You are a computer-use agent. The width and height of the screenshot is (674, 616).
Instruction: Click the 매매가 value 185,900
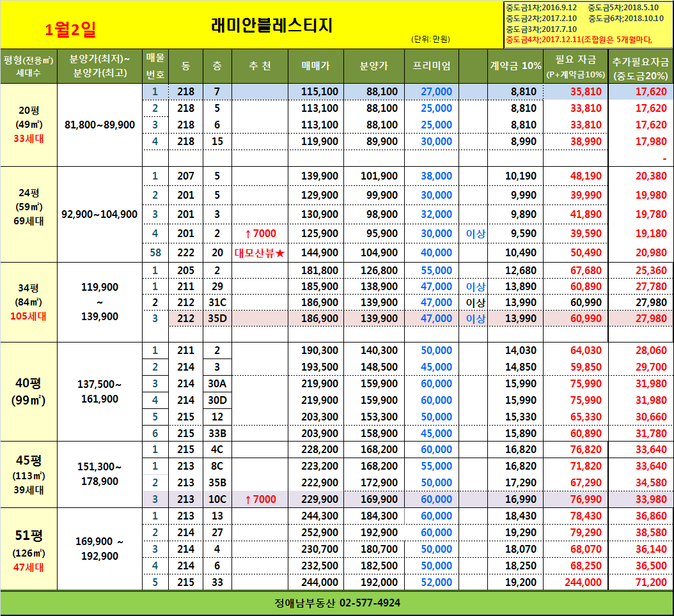pyautogui.click(x=319, y=286)
